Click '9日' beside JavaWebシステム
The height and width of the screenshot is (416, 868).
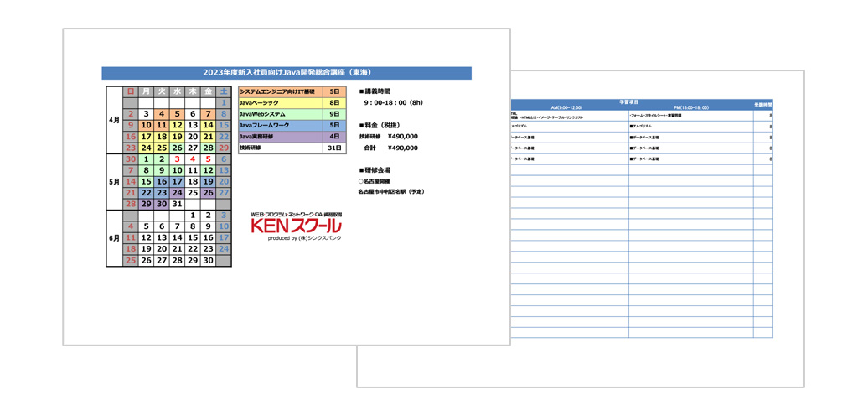pyautogui.click(x=334, y=114)
